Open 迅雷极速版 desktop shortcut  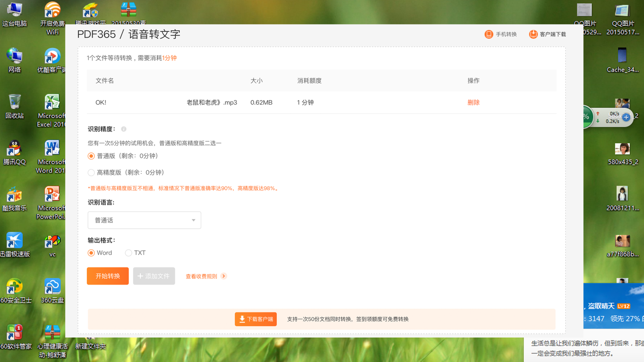15,245
